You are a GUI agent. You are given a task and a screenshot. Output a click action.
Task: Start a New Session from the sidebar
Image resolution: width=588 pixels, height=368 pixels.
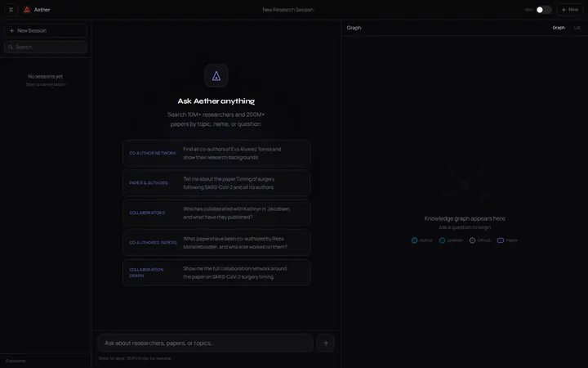click(46, 31)
